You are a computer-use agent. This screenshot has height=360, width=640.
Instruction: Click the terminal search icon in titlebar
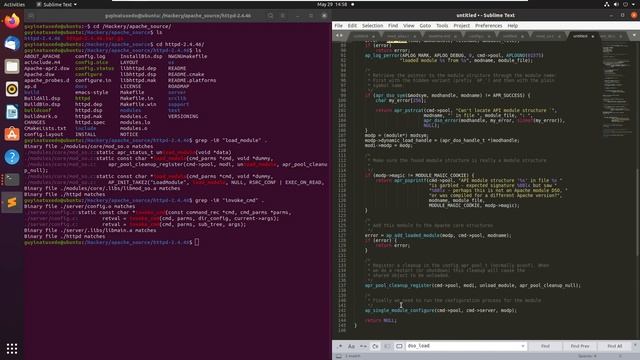(x=270, y=16)
